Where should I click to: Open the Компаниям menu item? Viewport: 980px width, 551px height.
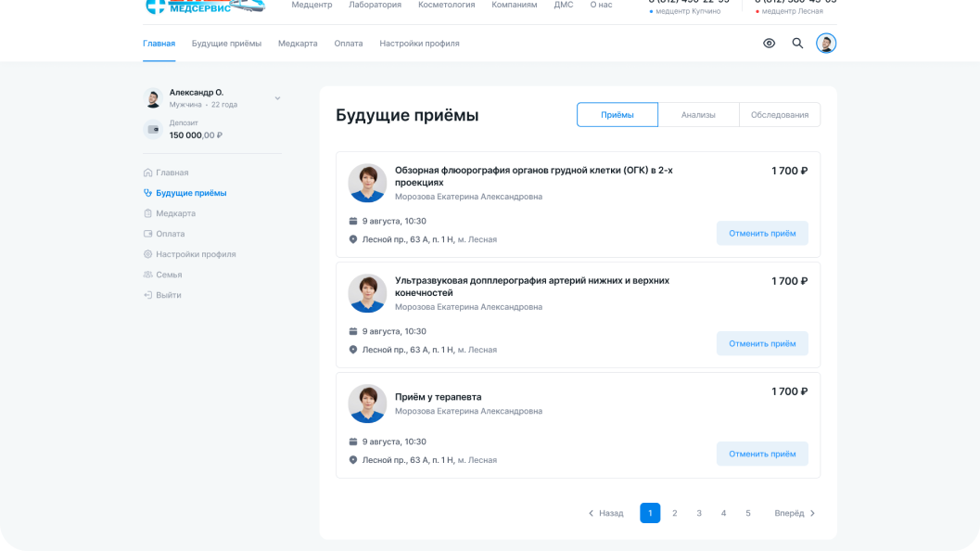pos(515,5)
